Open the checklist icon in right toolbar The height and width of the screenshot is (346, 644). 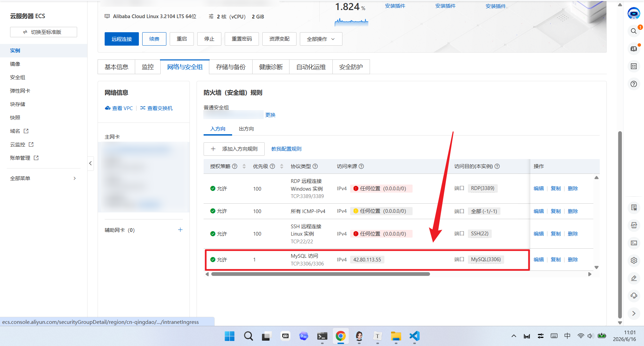[x=634, y=66]
